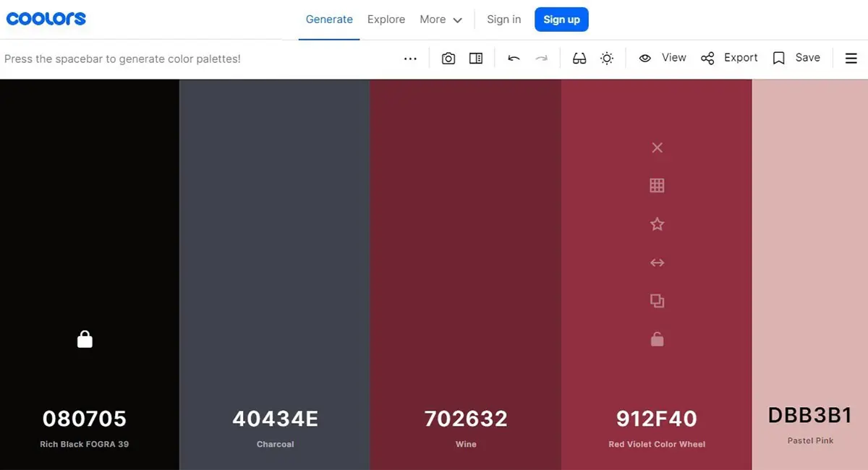
Task: Expand the More dropdown menu
Action: 441,20
